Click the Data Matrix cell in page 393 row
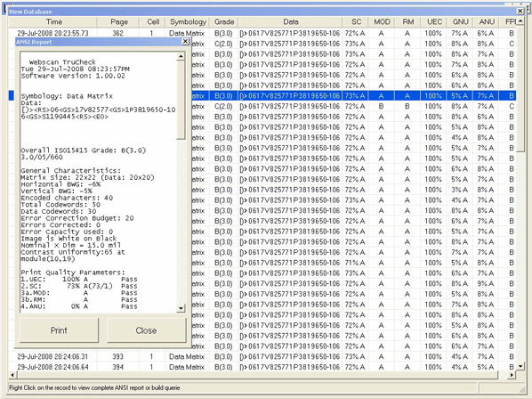 187,356
